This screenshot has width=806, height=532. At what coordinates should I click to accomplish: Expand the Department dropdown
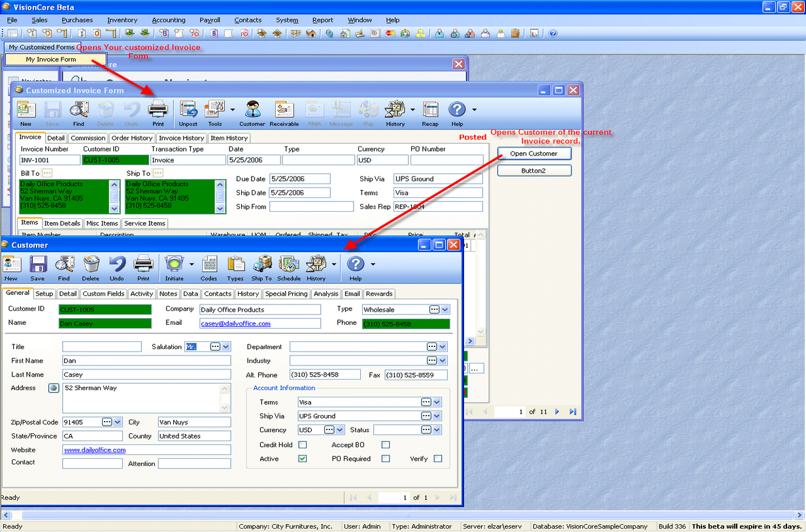443,347
